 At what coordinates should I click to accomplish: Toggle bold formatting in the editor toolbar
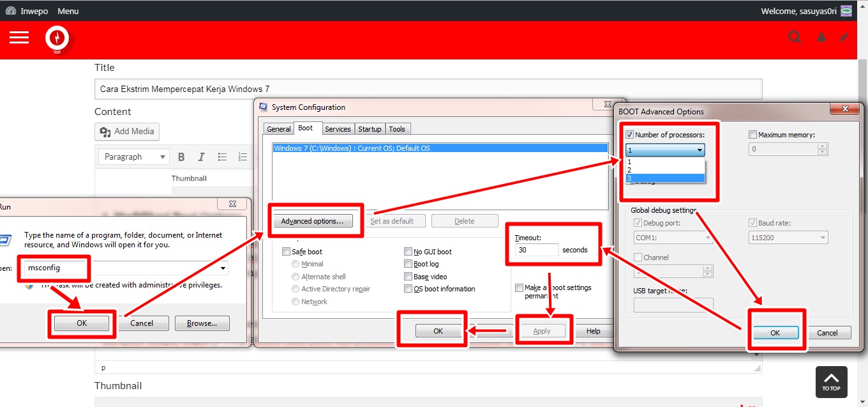click(x=181, y=157)
